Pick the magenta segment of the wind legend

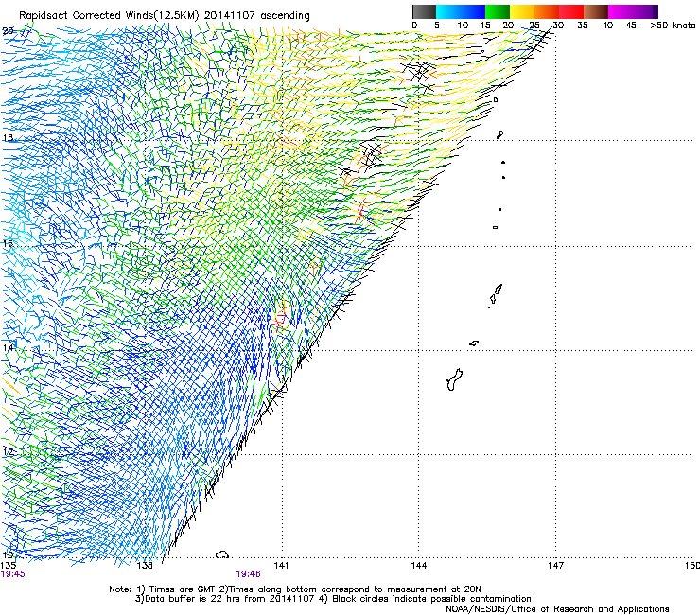click(x=621, y=11)
